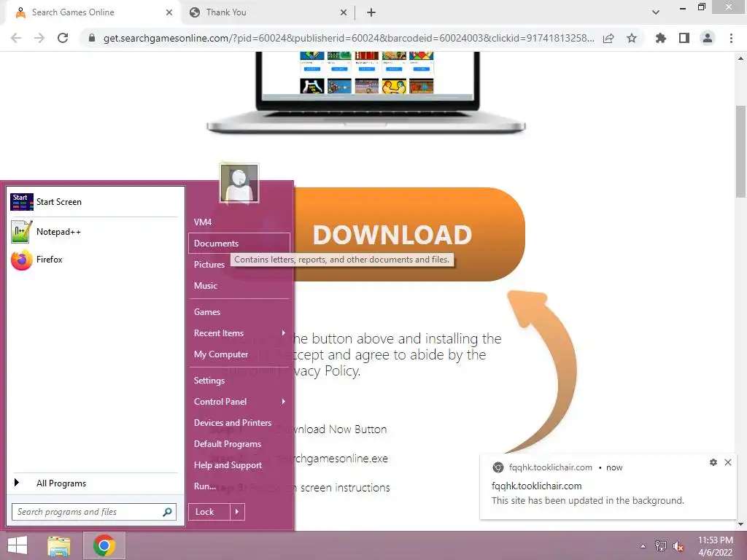Go forward to the next page
The width and height of the screenshot is (747, 560).
[39, 38]
